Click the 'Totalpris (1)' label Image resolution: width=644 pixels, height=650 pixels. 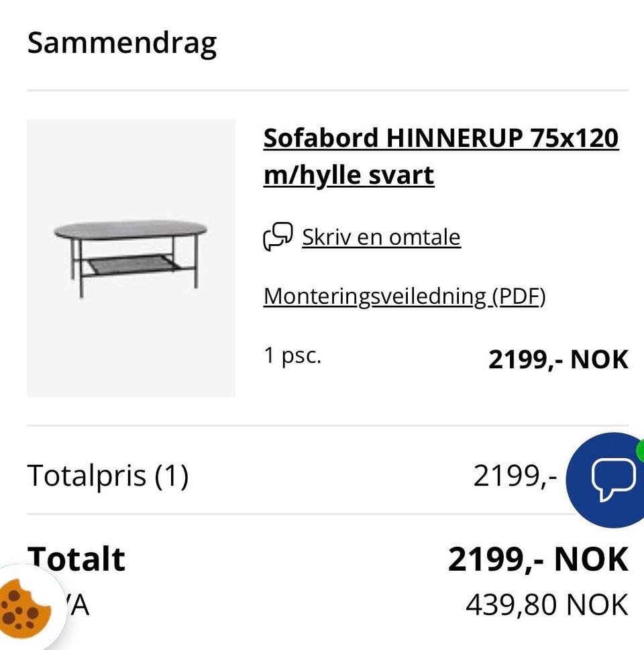tap(108, 476)
